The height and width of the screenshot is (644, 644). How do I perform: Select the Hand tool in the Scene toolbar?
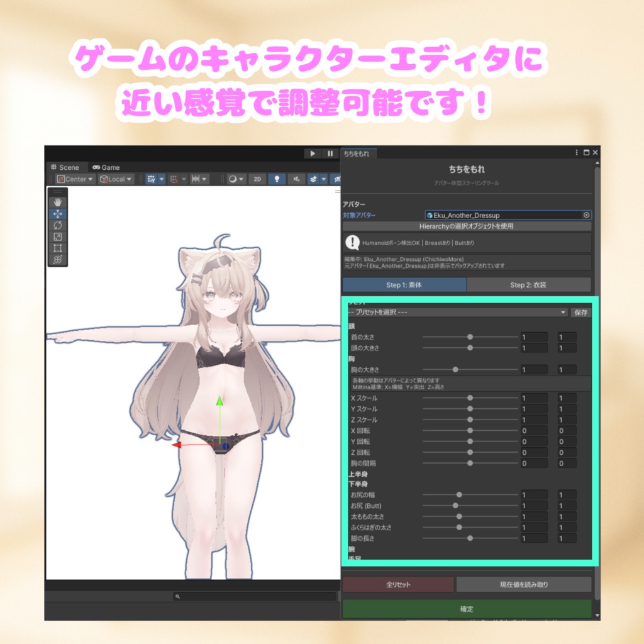[x=57, y=201]
